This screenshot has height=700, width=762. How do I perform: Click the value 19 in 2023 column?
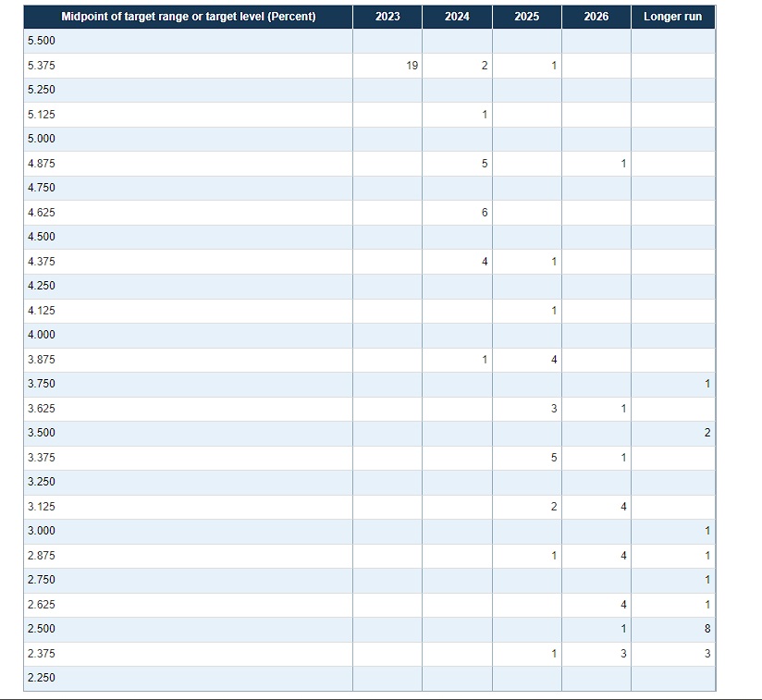tap(412, 66)
